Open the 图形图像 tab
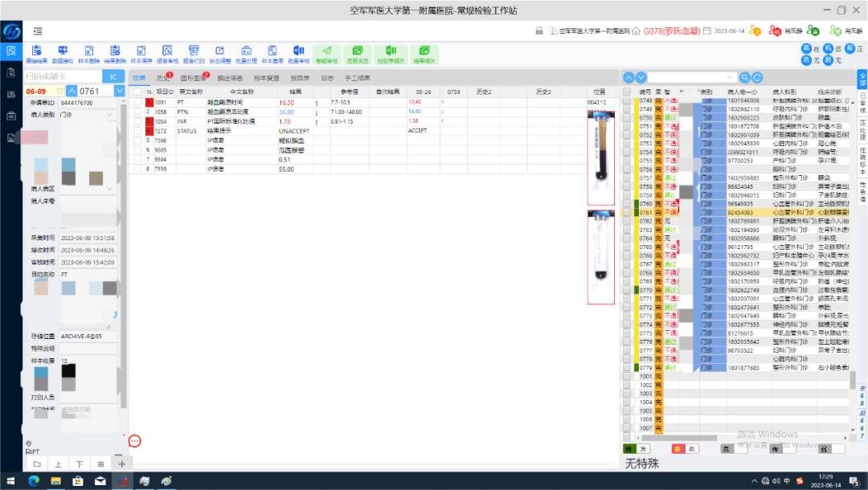The height and width of the screenshot is (490, 868). [192, 78]
